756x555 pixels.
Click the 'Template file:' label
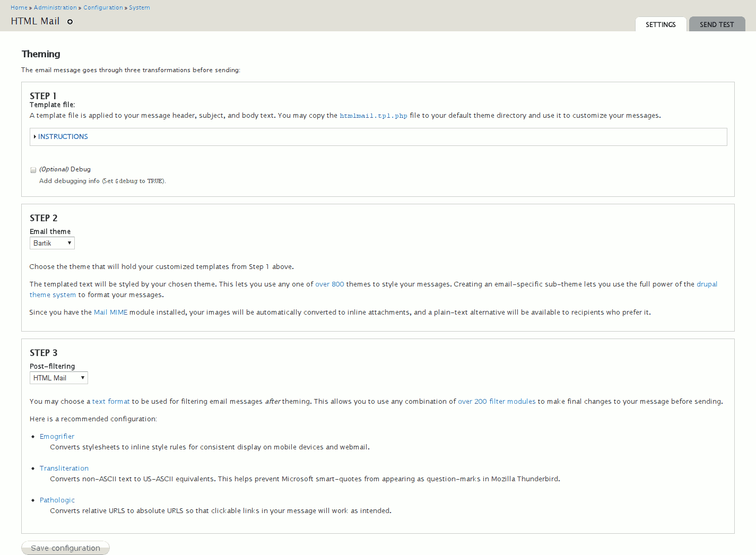coord(52,105)
